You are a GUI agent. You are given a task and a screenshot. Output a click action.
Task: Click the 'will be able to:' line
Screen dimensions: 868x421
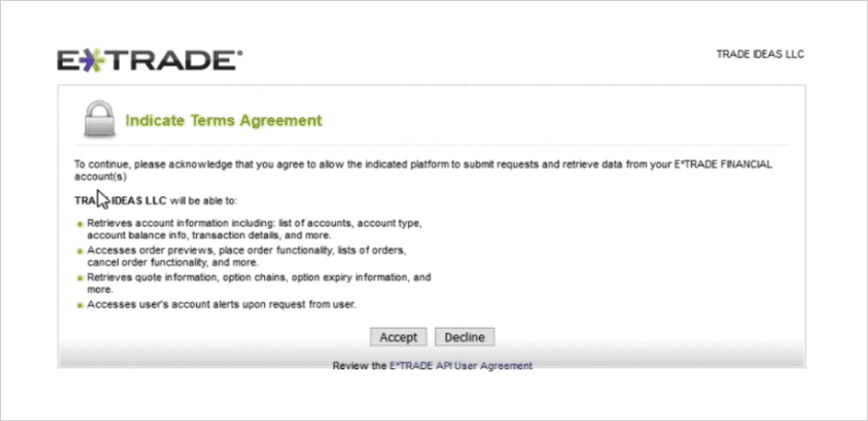tap(156, 201)
